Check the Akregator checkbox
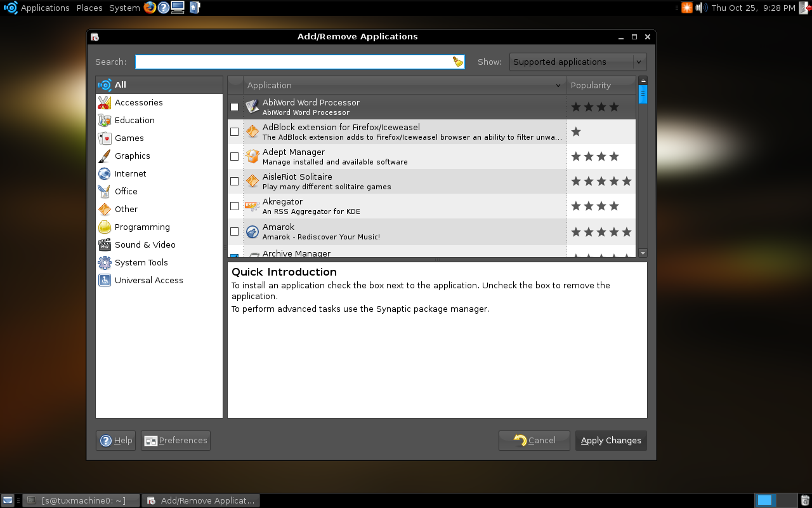 click(x=235, y=206)
